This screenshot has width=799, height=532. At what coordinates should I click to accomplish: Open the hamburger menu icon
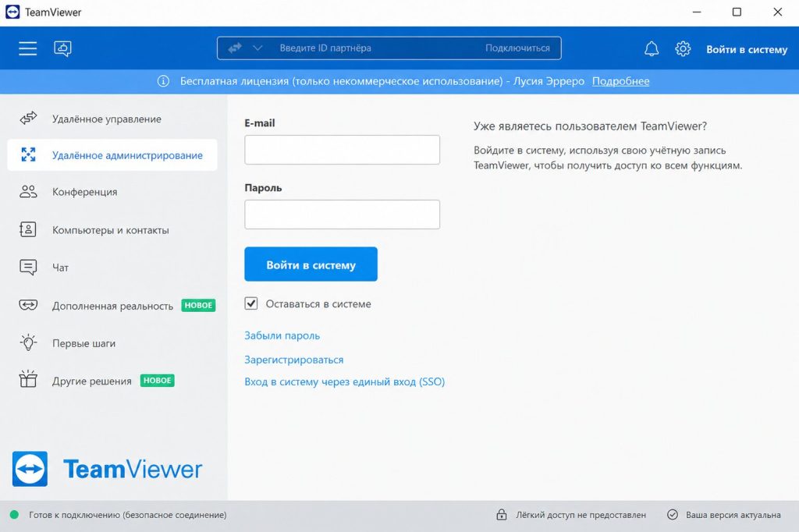[28, 48]
